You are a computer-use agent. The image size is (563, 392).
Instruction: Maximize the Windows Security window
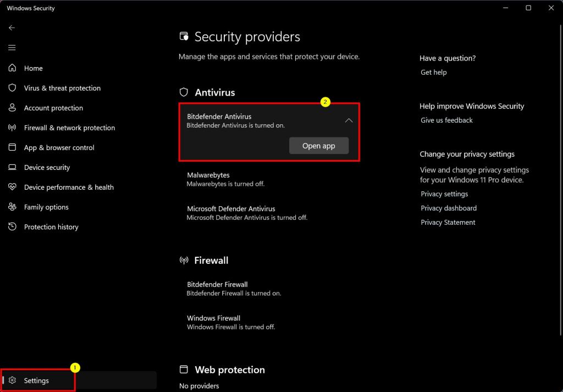point(528,8)
